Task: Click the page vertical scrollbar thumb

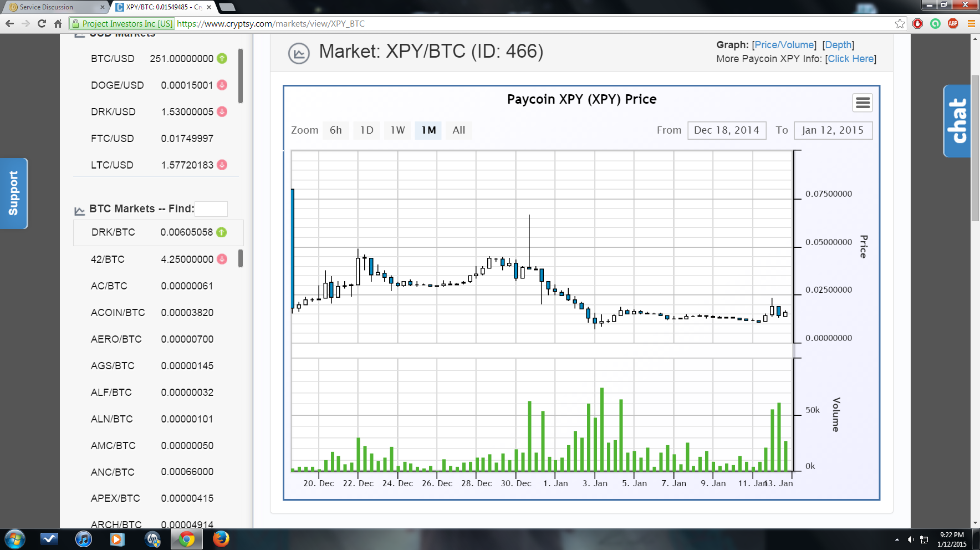Action: (975, 148)
